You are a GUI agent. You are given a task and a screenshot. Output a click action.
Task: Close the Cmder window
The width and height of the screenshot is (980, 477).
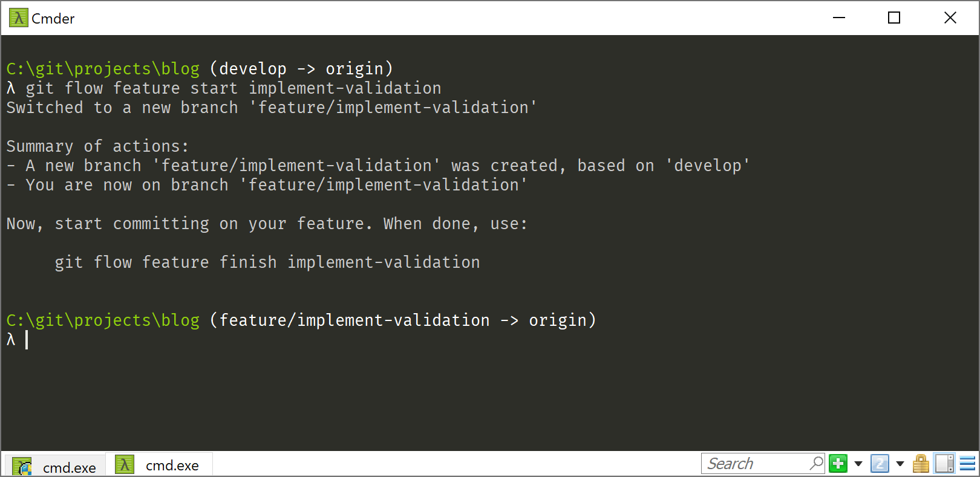(950, 18)
